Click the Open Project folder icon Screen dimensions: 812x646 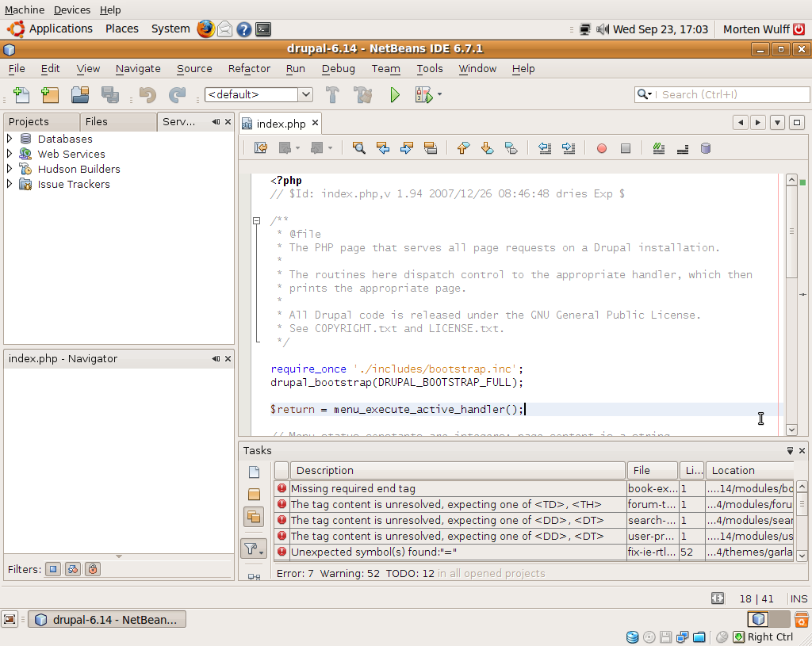[79, 95]
